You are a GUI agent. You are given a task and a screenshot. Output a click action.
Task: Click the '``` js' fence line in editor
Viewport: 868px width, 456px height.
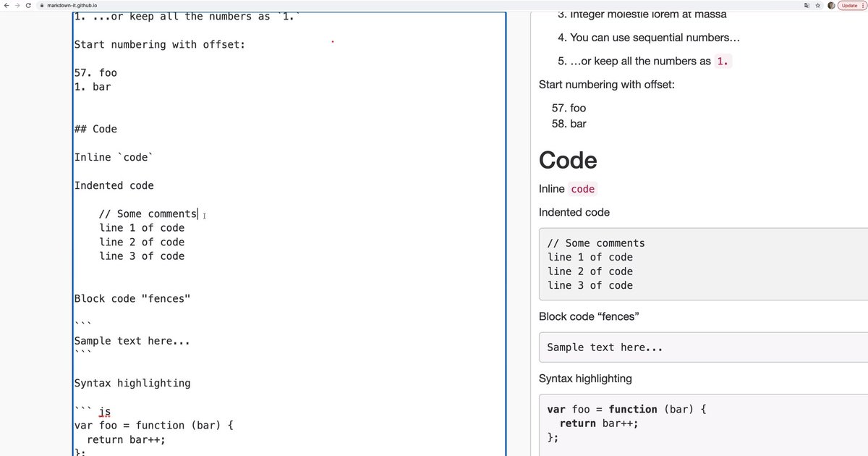[93, 411]
